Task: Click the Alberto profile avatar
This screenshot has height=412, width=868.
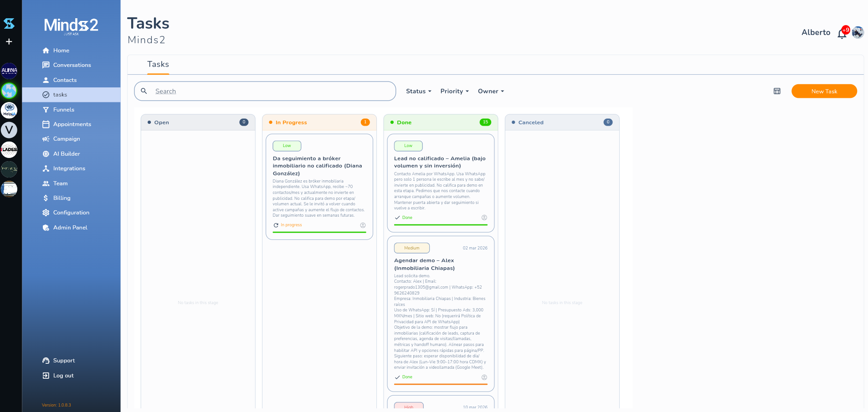Action: click(x=858, y=32)
